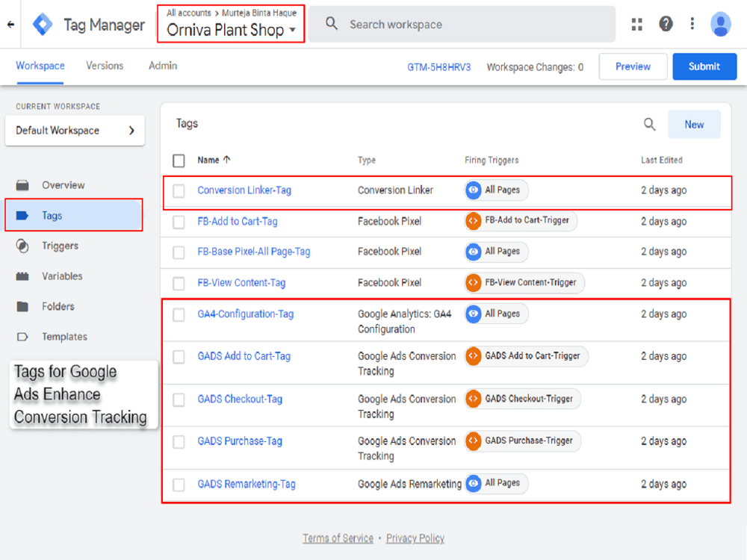Click All accounts breadcrumb text
The image size is (747, 560).
coord(189,13)
